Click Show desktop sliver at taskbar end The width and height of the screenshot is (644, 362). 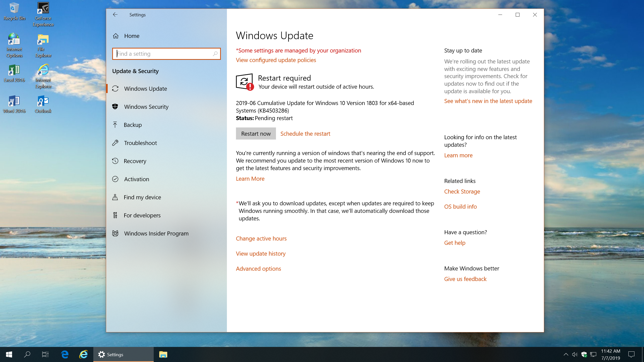643,354
